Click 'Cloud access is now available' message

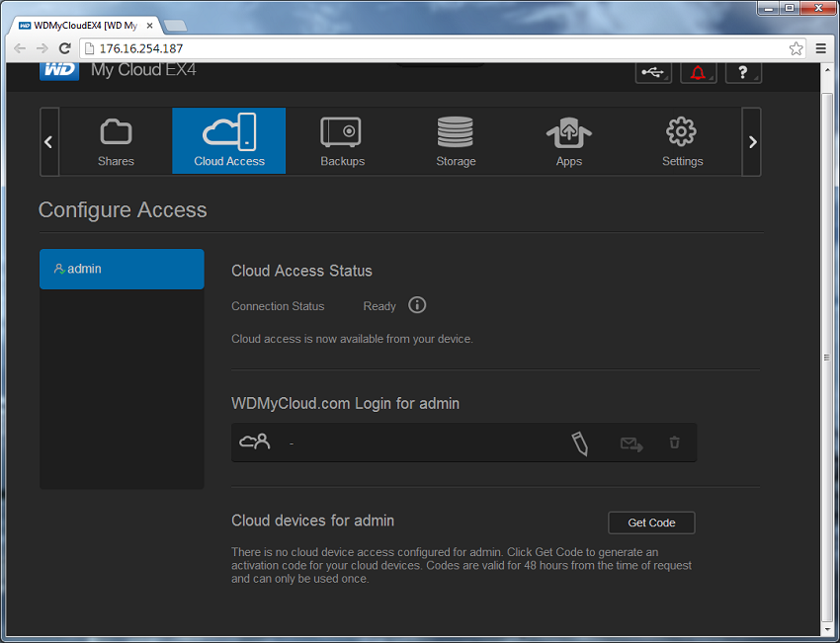(x=352, y=339)
